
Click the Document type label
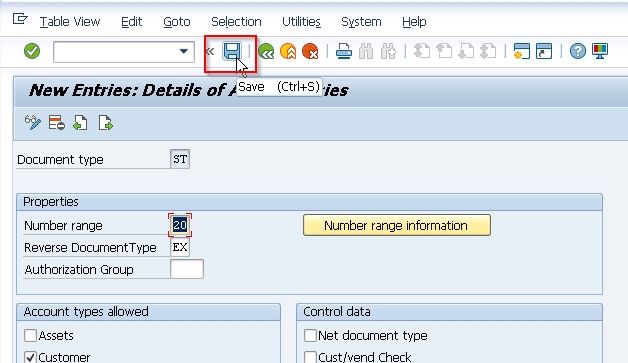(x=60, y=160)
